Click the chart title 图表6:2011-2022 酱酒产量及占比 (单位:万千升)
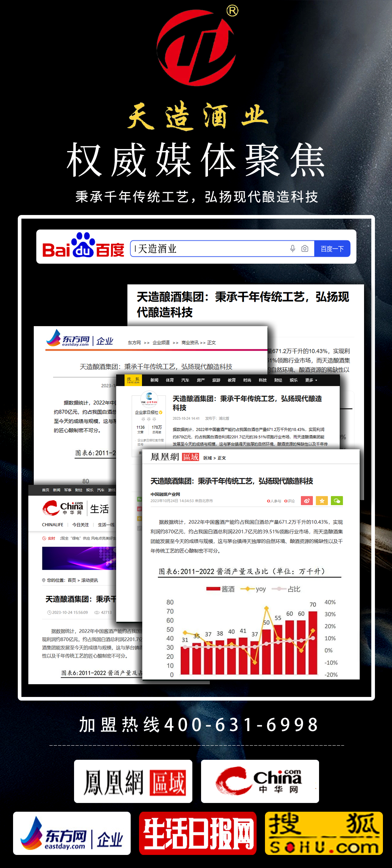This screenshot has width=392, height=868. tap(242, 571)
